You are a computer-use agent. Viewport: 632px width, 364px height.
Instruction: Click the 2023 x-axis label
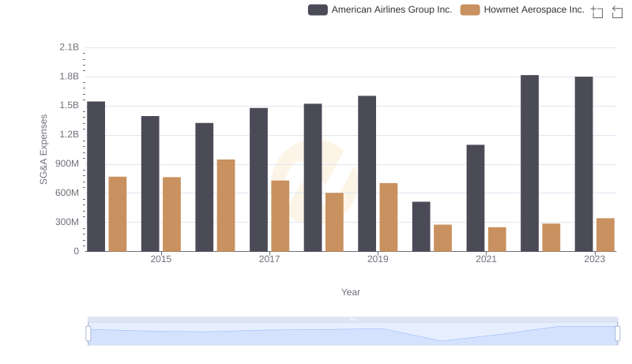tap(595, 259)
